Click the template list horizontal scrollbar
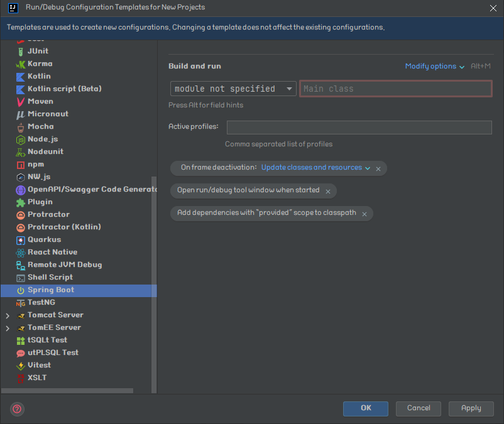The width and height of the screenshot is (504, 424). [67, 391]
